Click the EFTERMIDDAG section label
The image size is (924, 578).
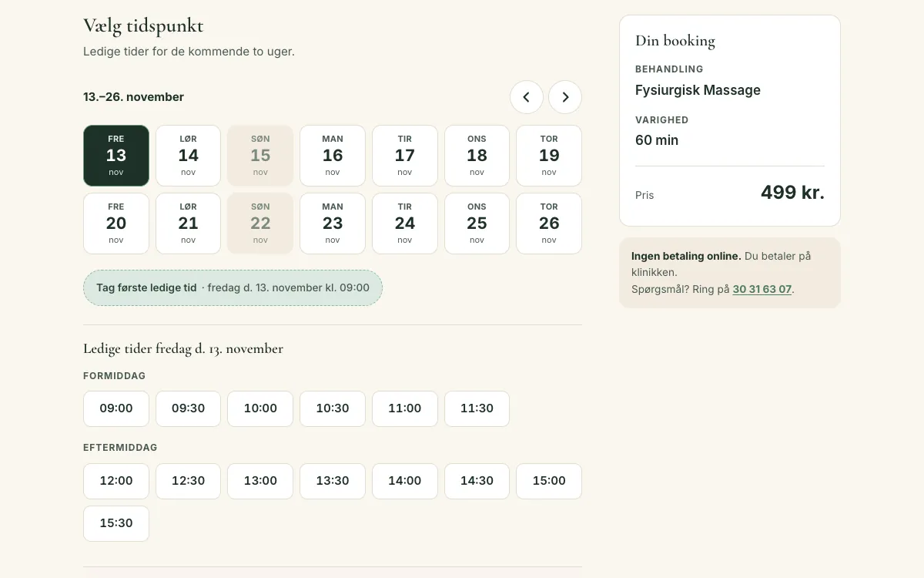(x=120, y=448)
